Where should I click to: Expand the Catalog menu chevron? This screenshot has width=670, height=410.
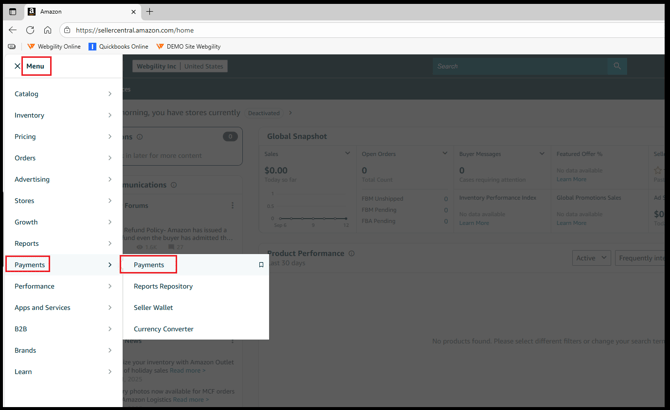coord(110,94)
